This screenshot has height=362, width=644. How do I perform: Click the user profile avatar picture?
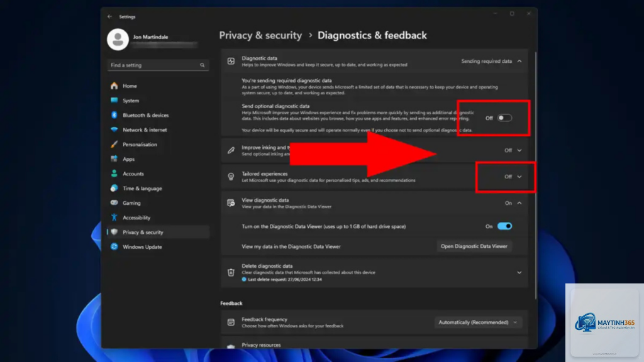coord(118,40)
